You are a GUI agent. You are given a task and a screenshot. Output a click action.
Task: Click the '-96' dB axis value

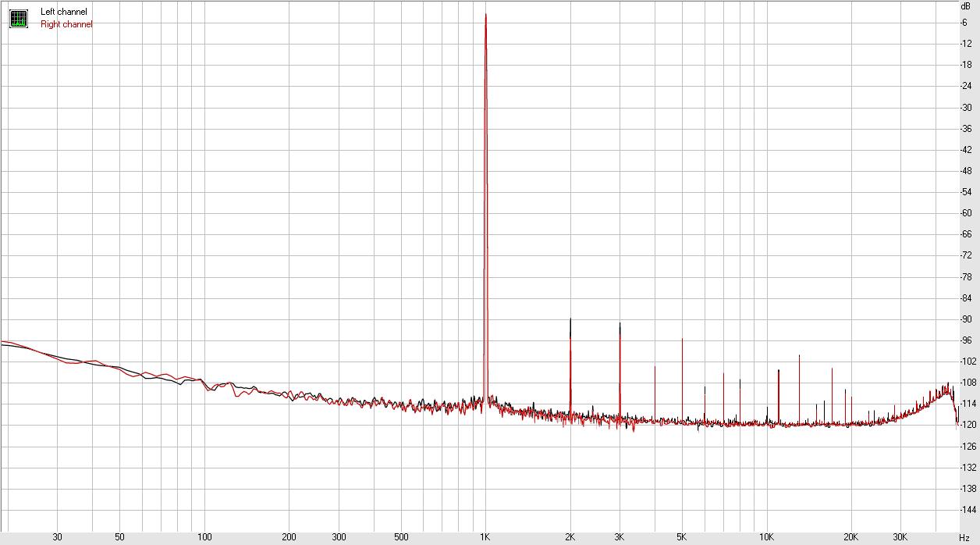pos(966,340)
